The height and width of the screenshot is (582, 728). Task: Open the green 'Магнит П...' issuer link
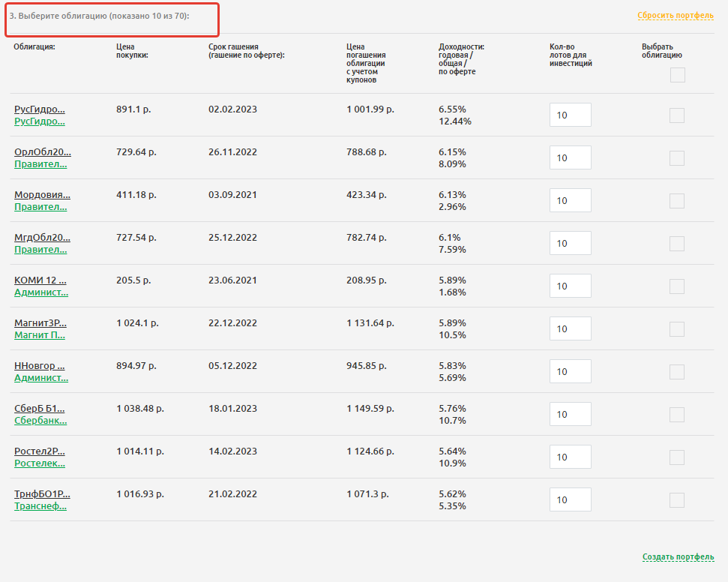click(40, 335)
